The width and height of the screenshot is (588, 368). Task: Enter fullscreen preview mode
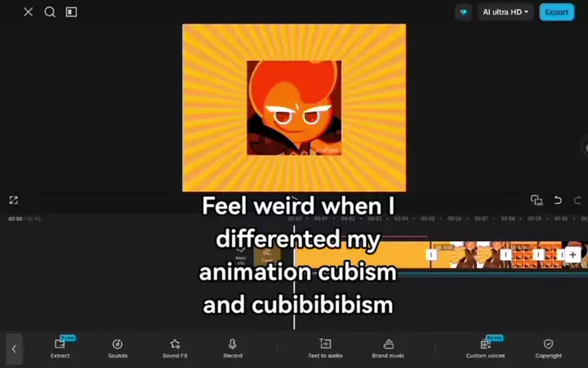(14, 200)
